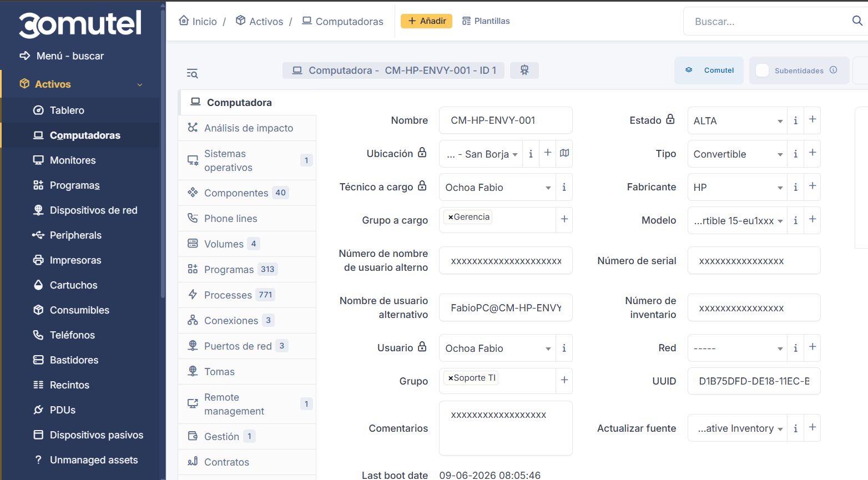The height and width of the screenshot is (480, 868).
Task: Show info for Técnico a cargo
Action: pyautogui.click(x=564, y=187)
